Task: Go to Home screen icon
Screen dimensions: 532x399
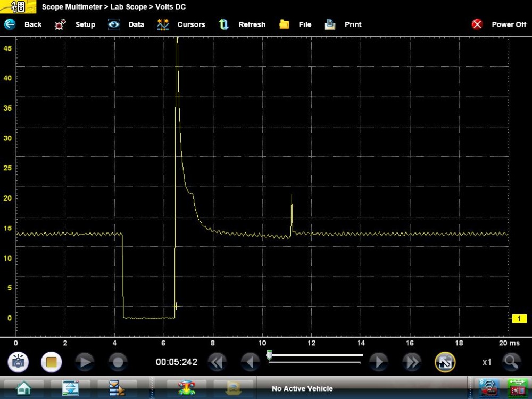Action: (x=23, y=388)
